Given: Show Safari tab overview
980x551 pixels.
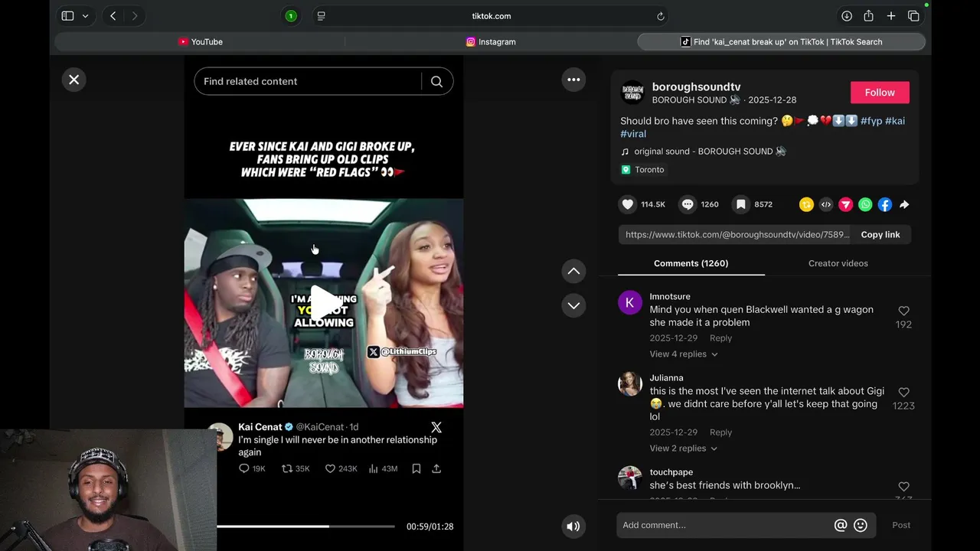Looking at the screenshot, I should point(913,16).
